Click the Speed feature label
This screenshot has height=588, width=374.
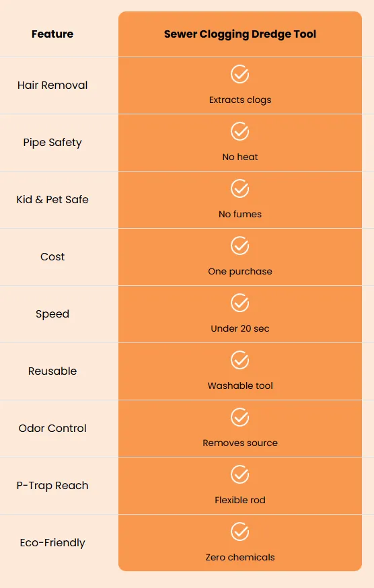pyautogui.click(x=52, y=314)
